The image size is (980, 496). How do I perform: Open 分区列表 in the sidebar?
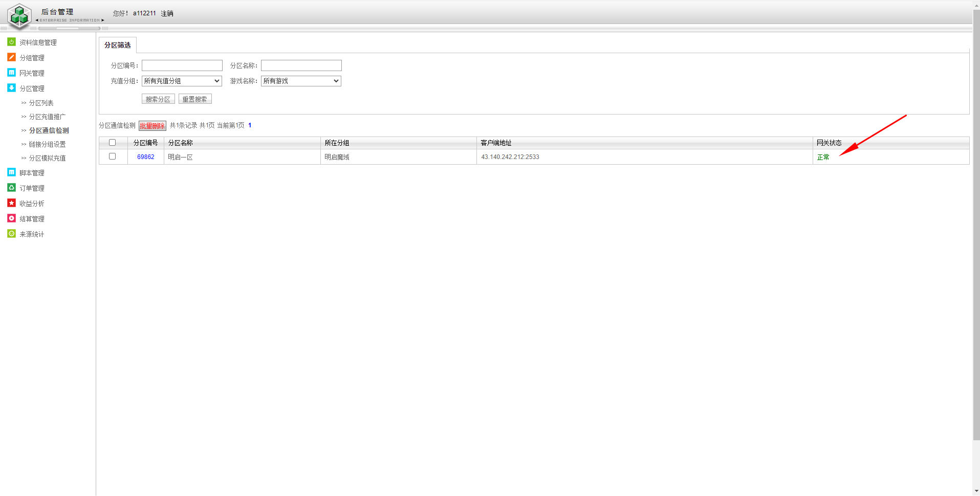pyautogui.click(x=41, y=103)
